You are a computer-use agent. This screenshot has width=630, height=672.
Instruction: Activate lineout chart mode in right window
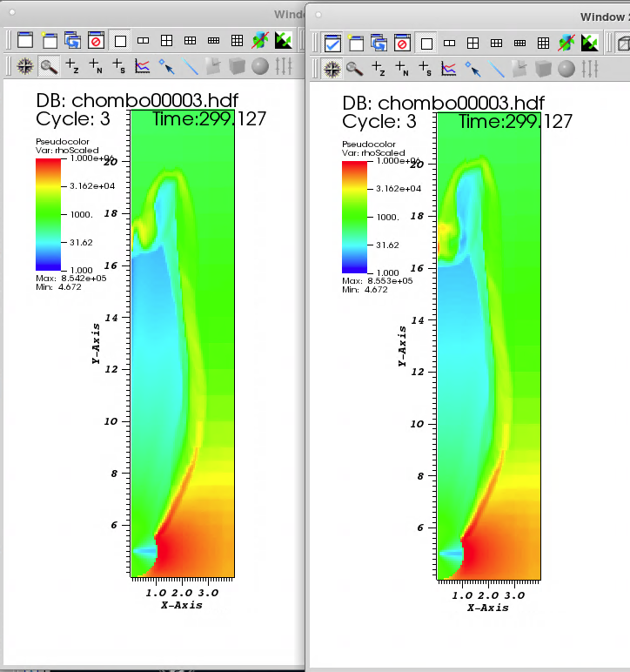[449, 68]
